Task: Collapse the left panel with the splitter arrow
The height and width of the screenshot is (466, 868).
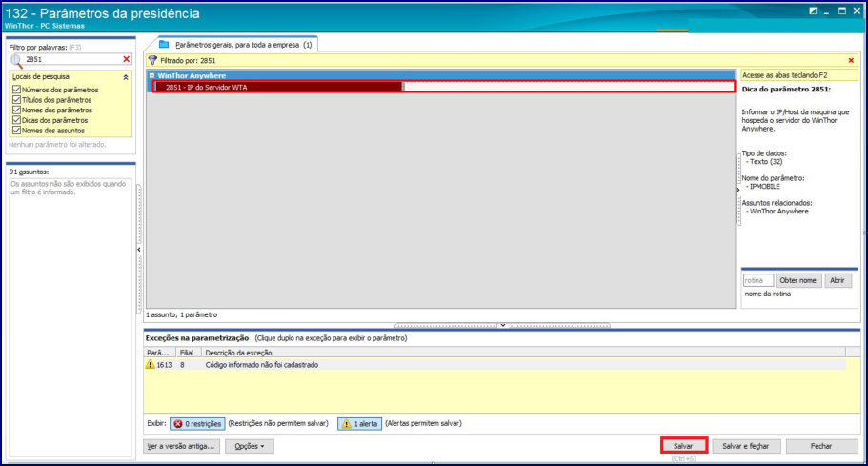Action: [x=139, y=250]
